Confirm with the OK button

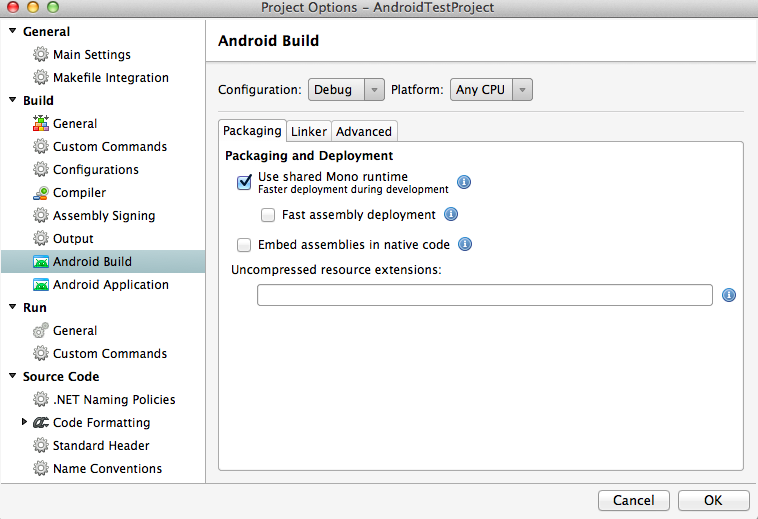click(714, 500)
